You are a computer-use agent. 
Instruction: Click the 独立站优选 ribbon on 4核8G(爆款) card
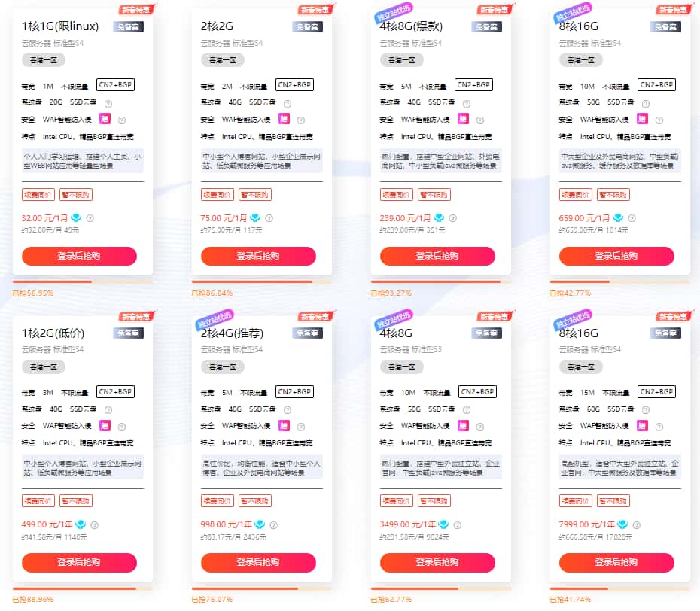392,12
